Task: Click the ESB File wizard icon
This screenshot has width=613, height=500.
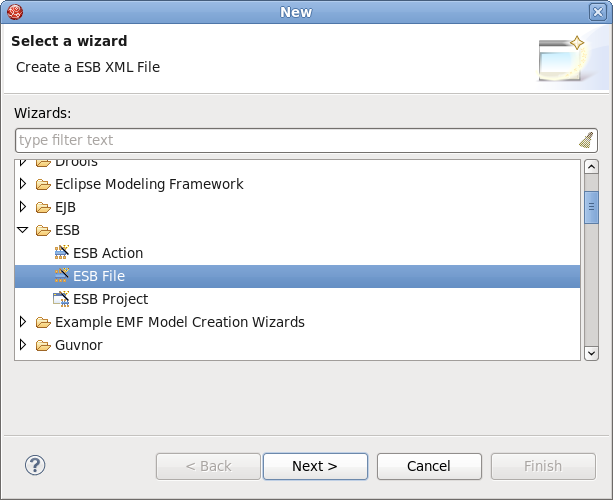Action: [x=61, y=276]
